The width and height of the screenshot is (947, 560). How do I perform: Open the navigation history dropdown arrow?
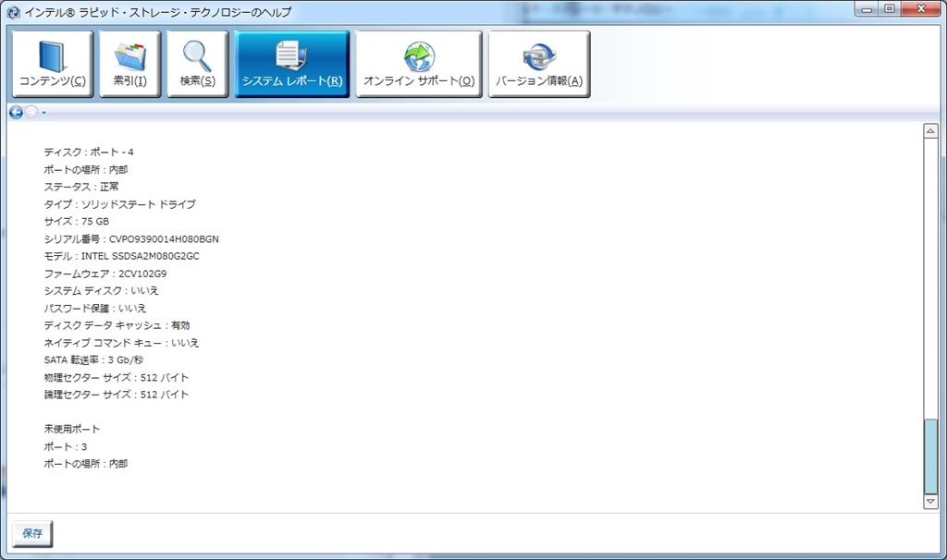[x=43, y=113]
